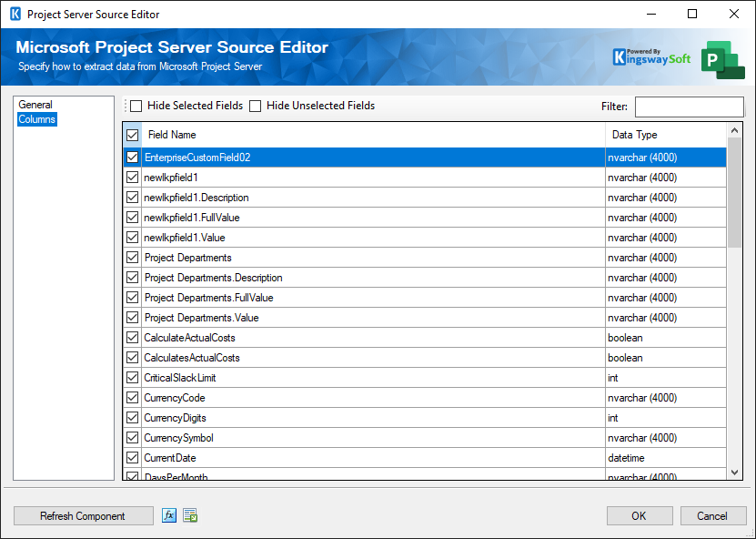Confirm with the OK button

click(640, 516)
